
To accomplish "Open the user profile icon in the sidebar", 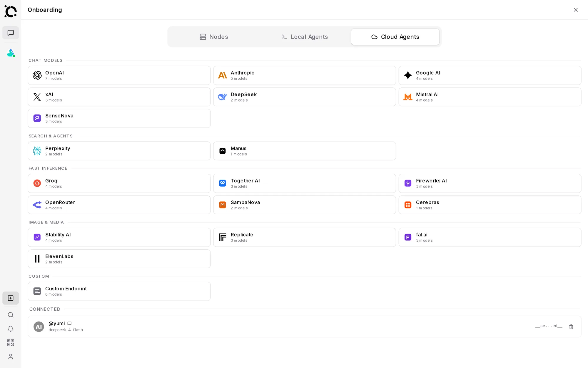I will click(11, 357).
